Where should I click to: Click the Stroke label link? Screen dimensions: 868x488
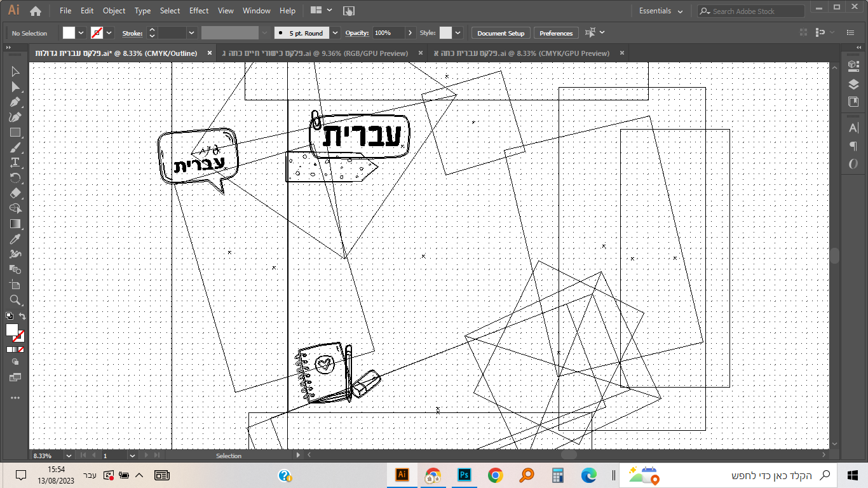coord(132,33)
